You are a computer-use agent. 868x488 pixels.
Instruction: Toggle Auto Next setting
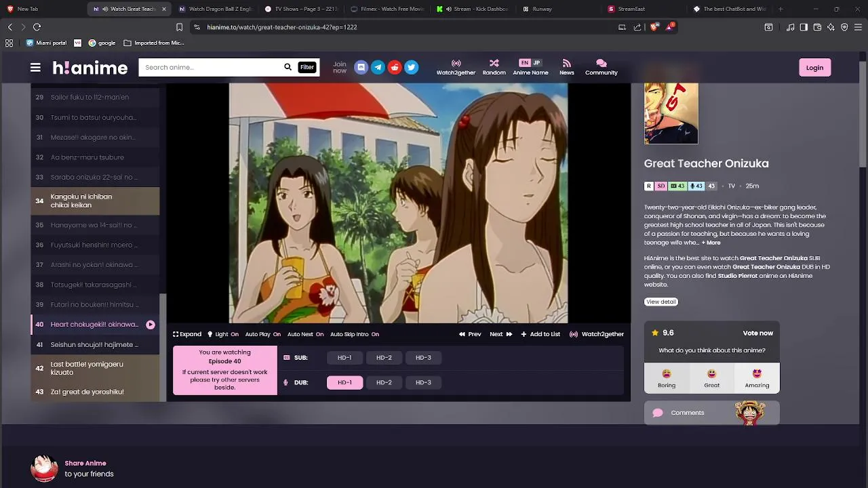305,334
